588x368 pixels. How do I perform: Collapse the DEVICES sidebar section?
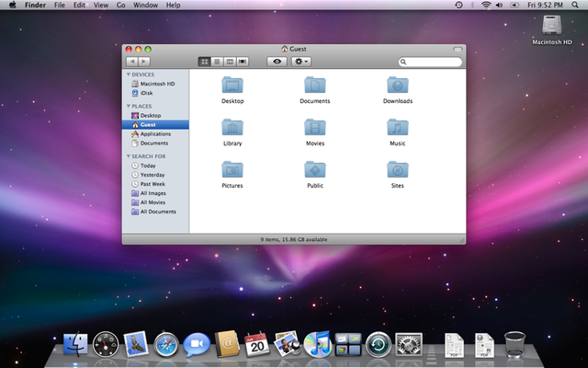[129, 75]
